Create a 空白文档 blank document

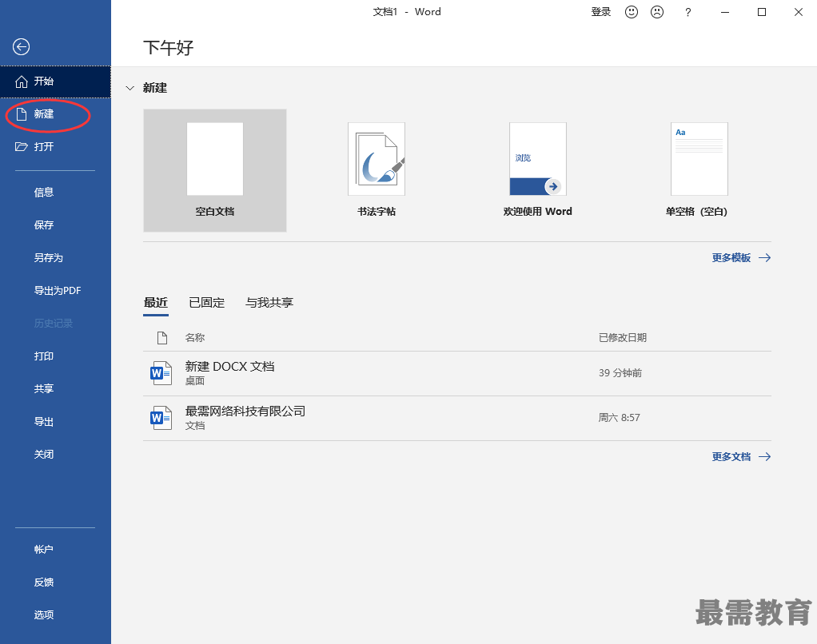click(x=215, y=170)
